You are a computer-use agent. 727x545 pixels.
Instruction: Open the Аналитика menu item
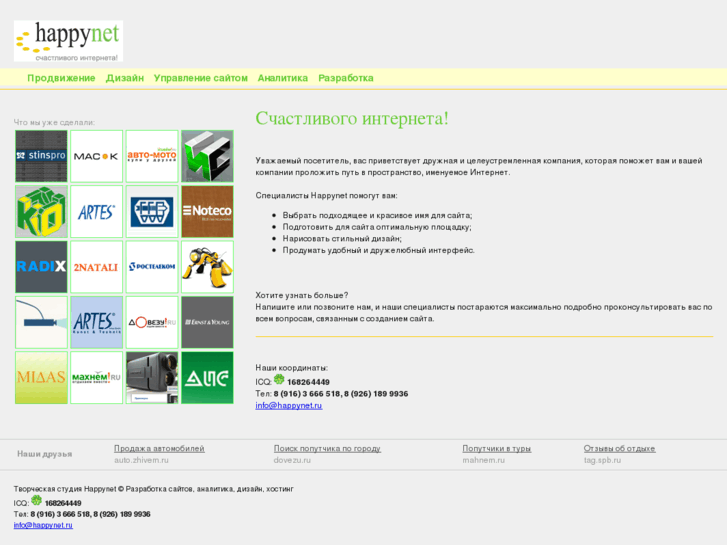[x=283, y=78]
